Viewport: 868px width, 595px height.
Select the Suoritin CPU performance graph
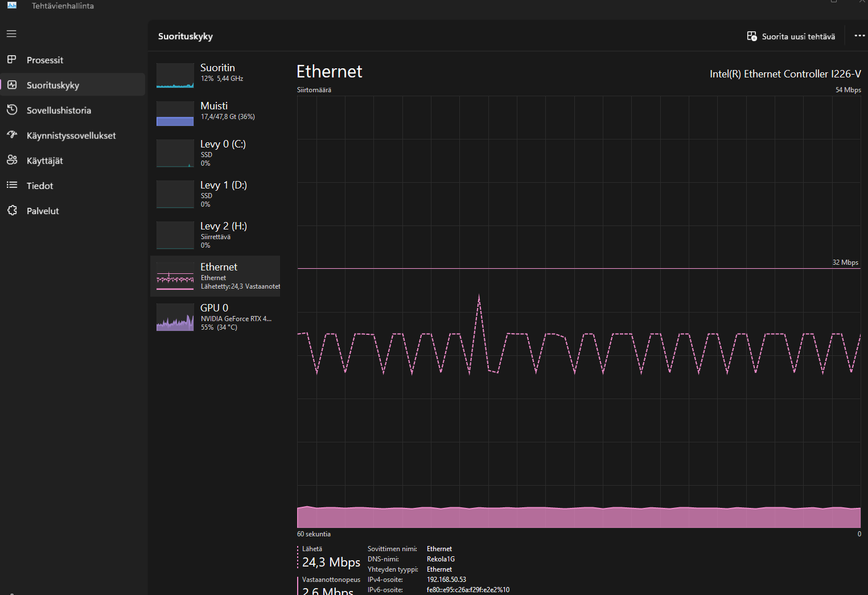click(175, 75)
